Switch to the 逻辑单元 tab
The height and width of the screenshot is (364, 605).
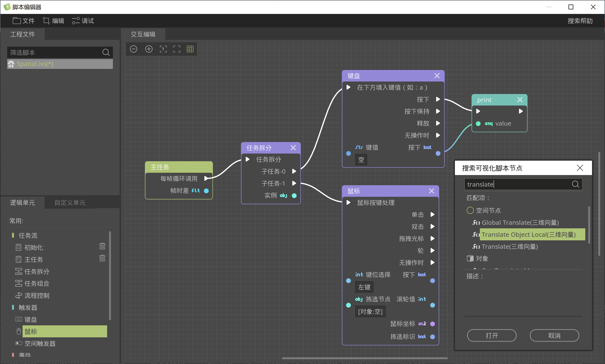23,203
